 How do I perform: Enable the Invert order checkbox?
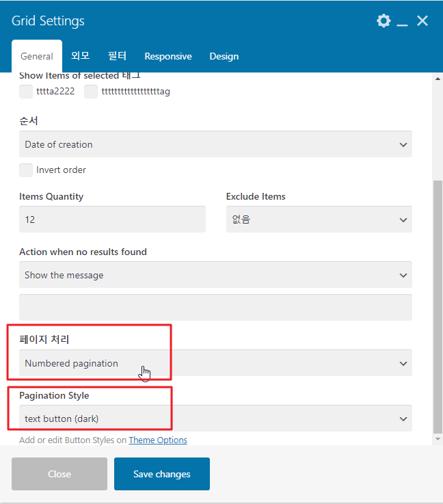click(x=26, y=170)
